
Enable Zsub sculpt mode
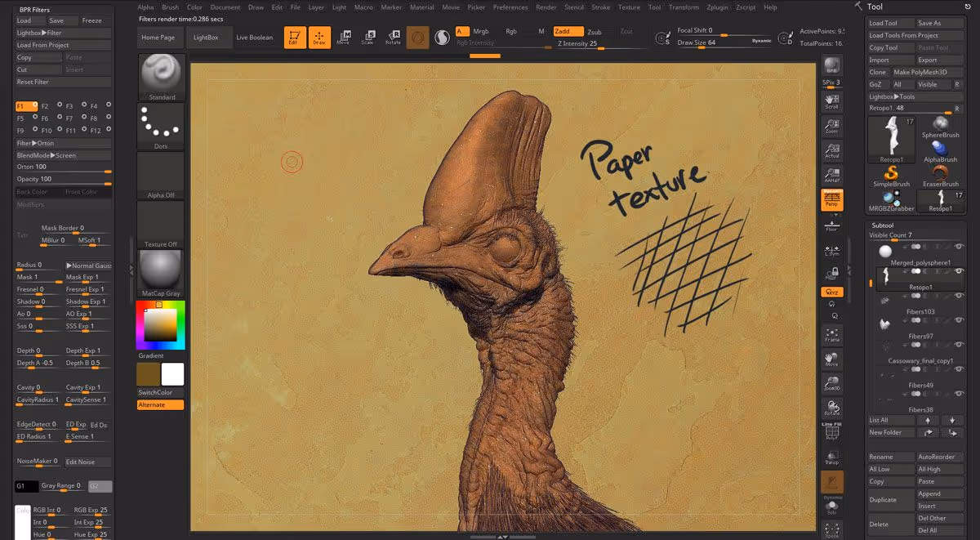coord(595,32)
